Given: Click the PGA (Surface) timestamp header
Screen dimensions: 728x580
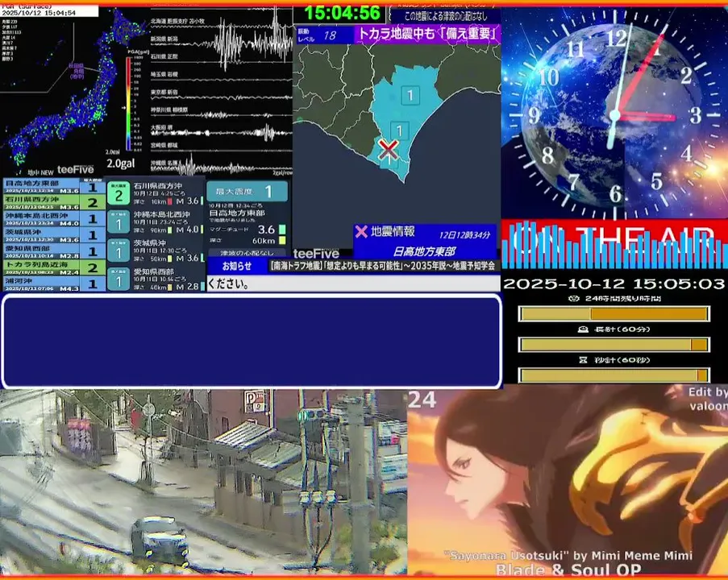Looking at the screenshot, I should (49, 10).
